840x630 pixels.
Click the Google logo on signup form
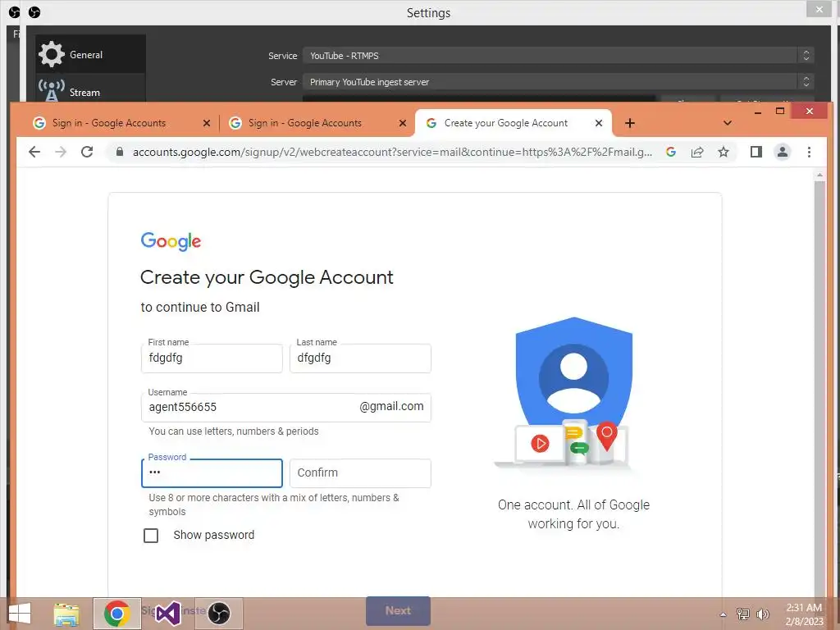click(171, 242)
